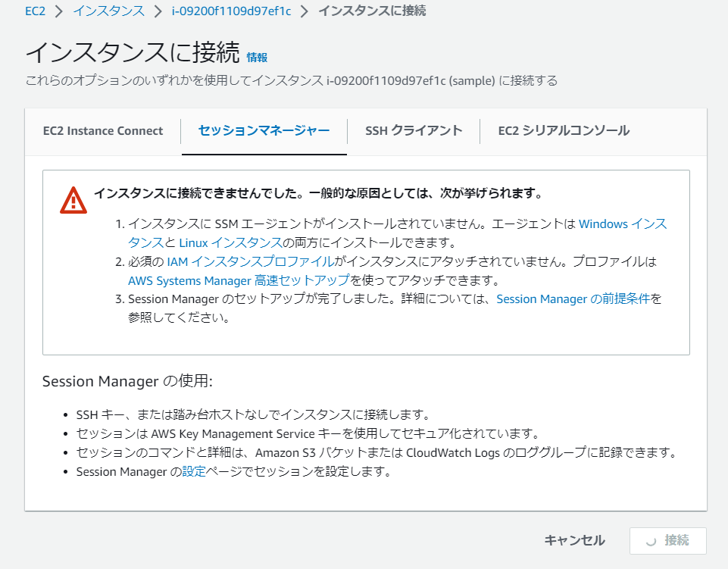
Task: Click the loading spinner in 接続 button
Action: (651, 541)
